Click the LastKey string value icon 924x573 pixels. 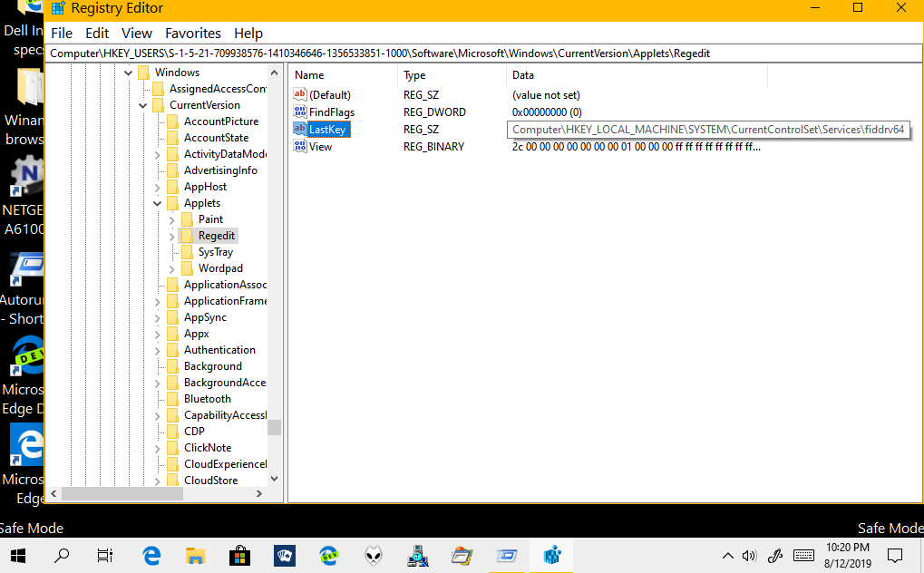point(300,129)
